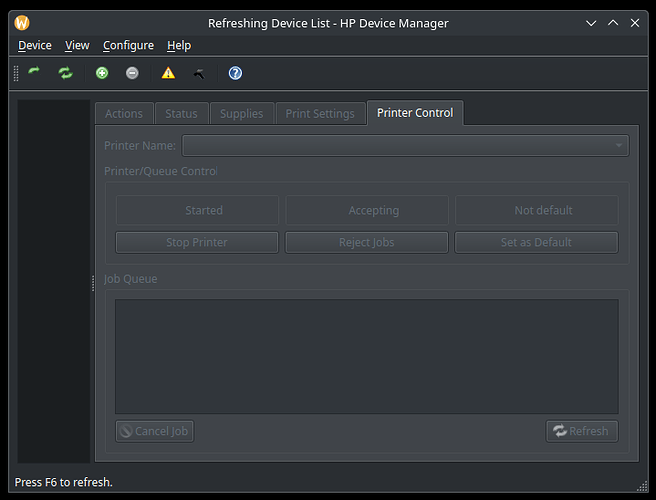Click the 'Press F6 to refresh.' status text

[64, 482]
